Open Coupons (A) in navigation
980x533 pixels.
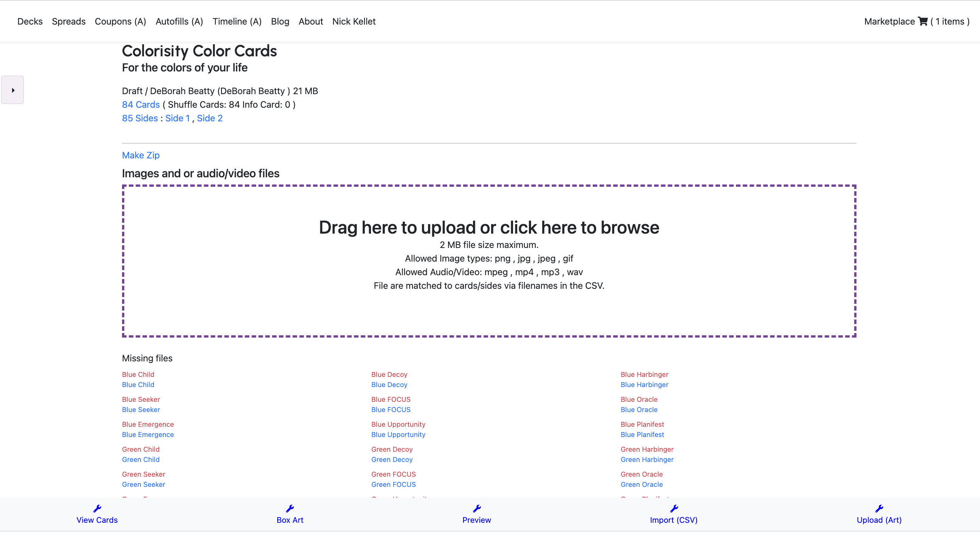tap(120, 22)
